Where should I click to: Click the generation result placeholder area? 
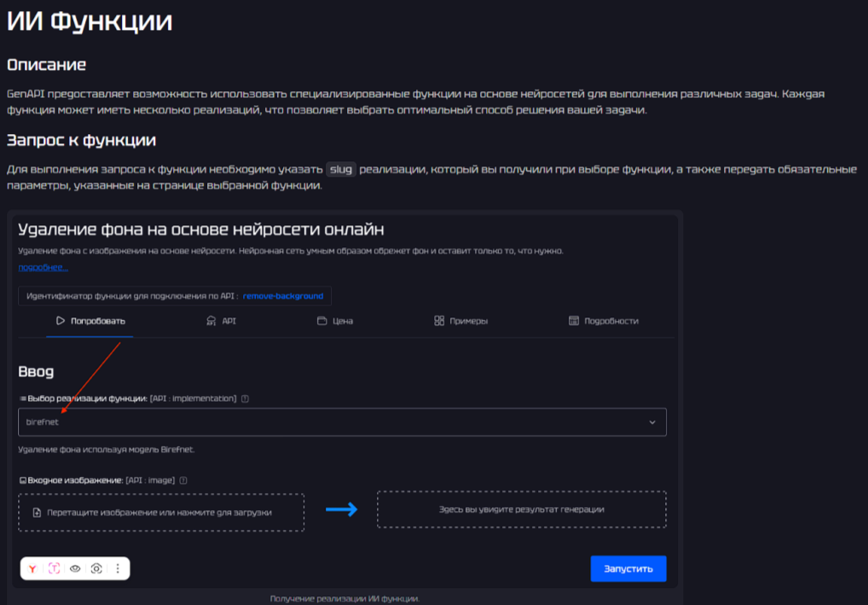pyautogui.click(x=521, y=509)
